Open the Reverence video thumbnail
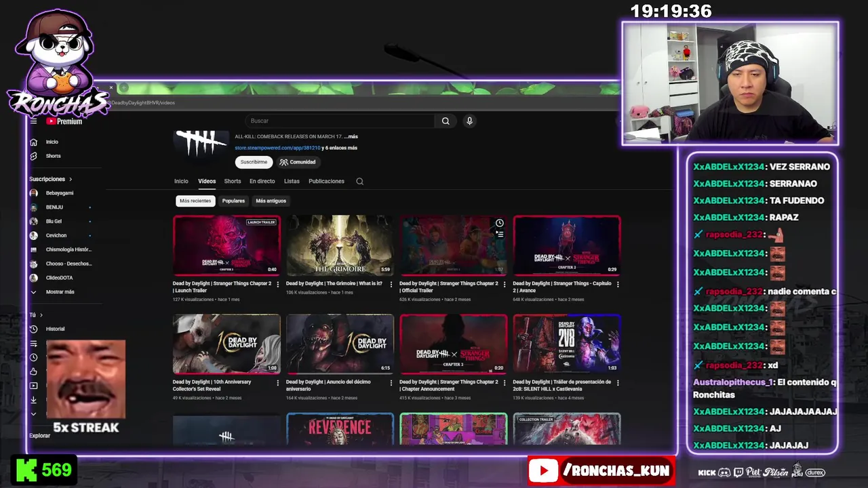868x488 pixels. coord(340,429)
